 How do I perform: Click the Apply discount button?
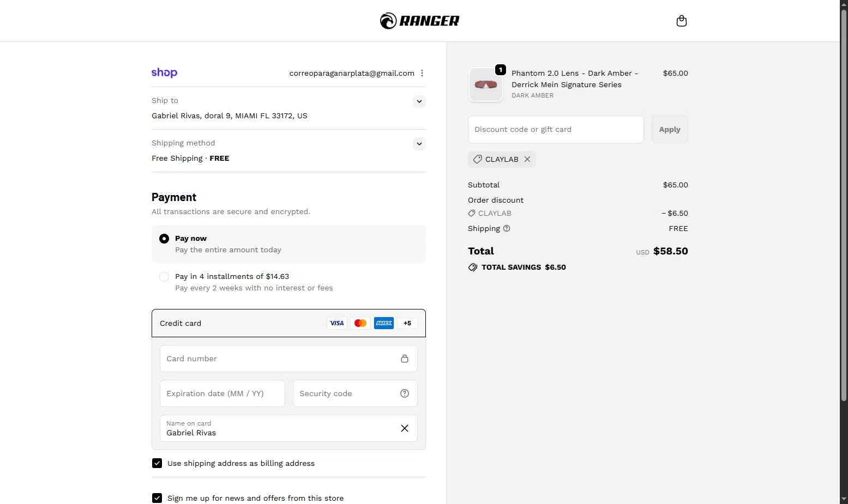coord(670,129)
